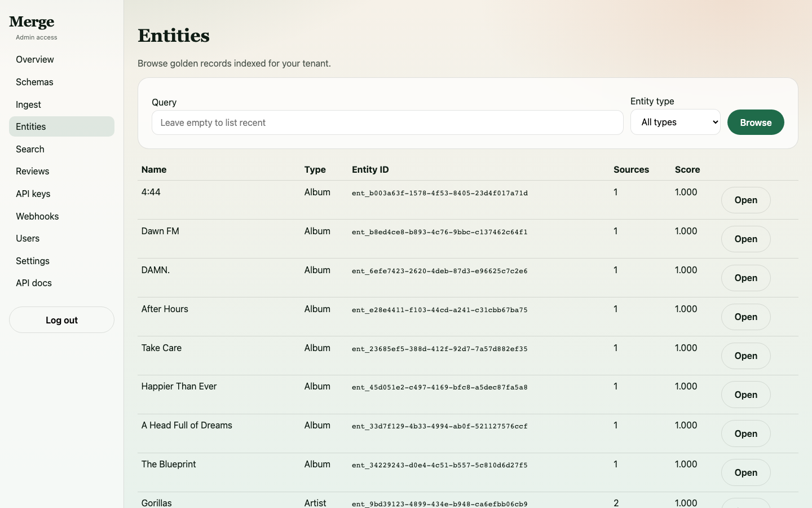The width and height of the screenshot is (812, 508).
Task: Open The Blueprint entity
Action: point(745,472)
